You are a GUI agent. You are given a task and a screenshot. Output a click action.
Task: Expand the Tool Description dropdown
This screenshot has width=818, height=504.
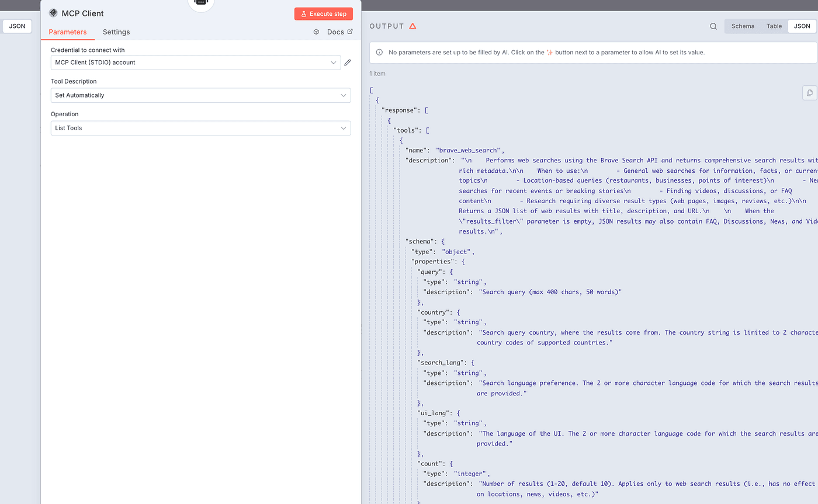click(200, 95)
